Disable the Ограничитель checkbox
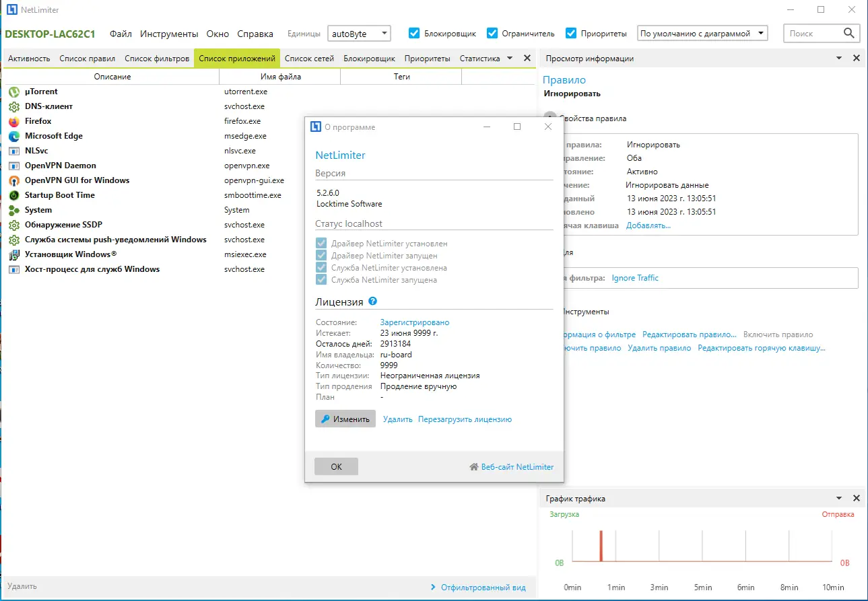The height and width of the screenshot is (601, 868). (x=492, y=33)
